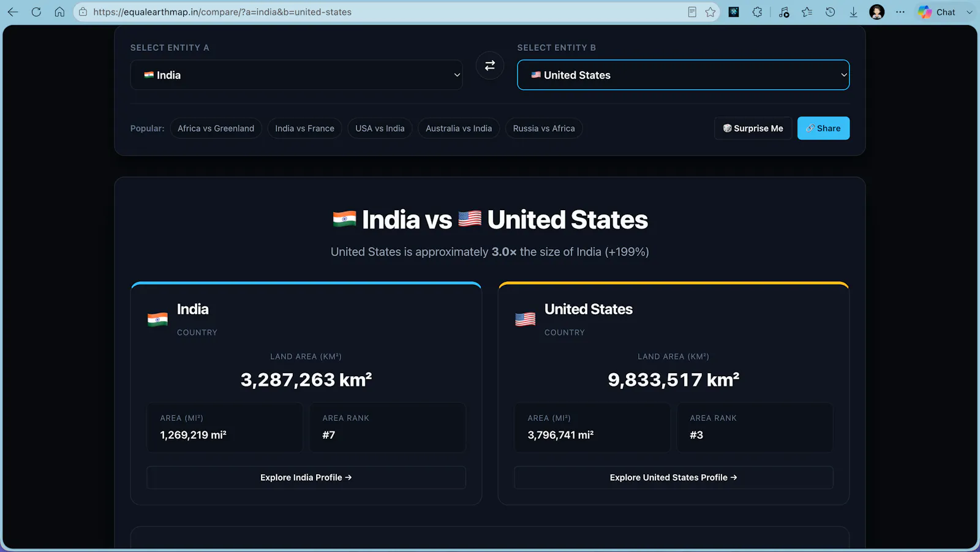Image resolution: width=980 pixels, height=552 pixels.
Task: Select the "India vs United States" heading
Action: coord(490,219)
